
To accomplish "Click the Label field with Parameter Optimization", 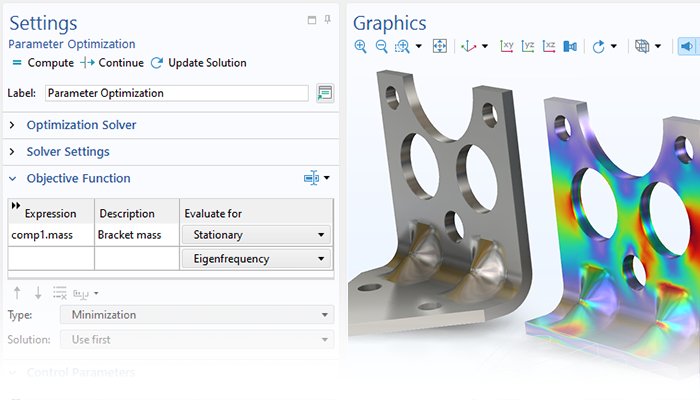I will 176,93.
